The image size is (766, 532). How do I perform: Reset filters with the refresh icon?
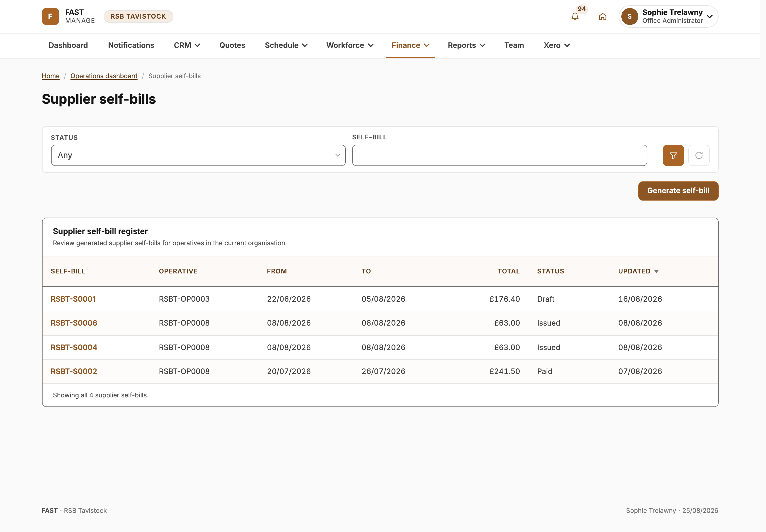(x=699, y=155)
